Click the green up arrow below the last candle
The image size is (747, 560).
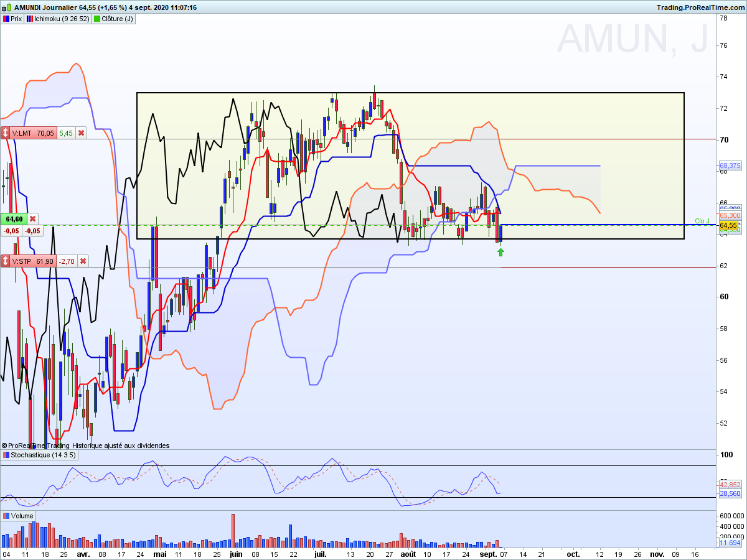point(500,252)
